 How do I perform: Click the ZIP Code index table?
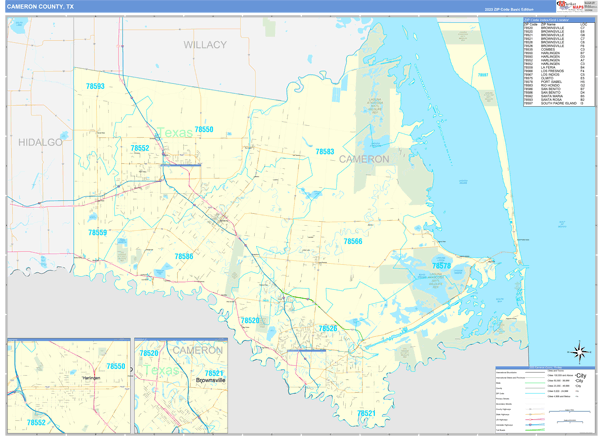(559, 62)
